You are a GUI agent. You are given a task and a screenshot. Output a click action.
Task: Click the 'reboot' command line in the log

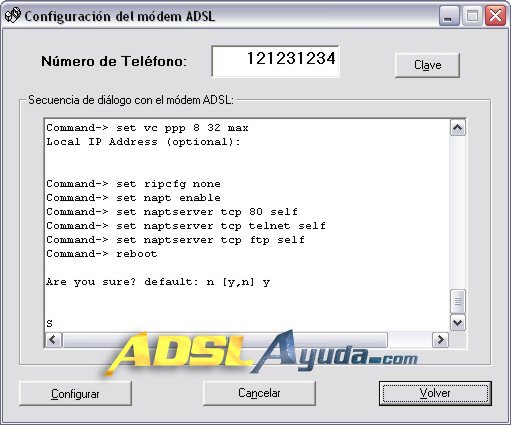[102, 254]
